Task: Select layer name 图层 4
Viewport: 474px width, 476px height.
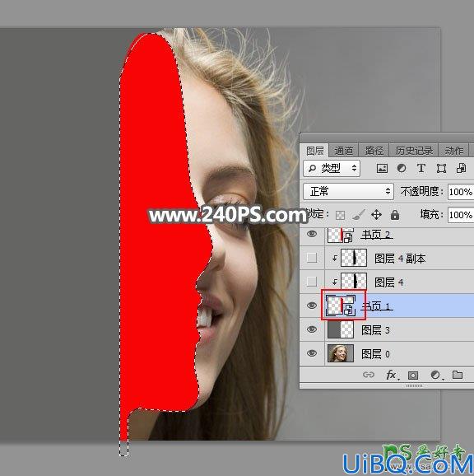Action: [388, 282]
